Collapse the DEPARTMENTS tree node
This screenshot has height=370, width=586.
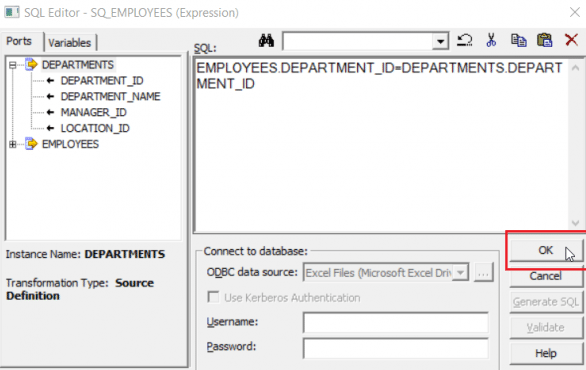click(12, 65)
